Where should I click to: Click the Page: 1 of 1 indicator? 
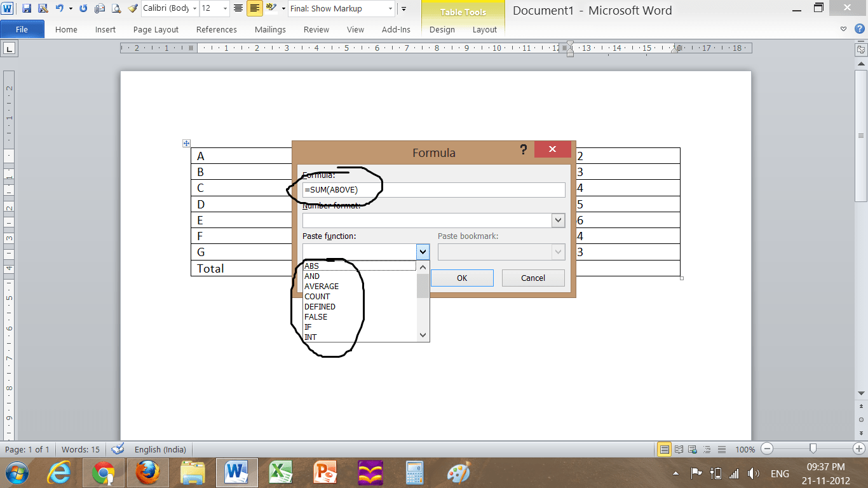(x=27, y=449)
